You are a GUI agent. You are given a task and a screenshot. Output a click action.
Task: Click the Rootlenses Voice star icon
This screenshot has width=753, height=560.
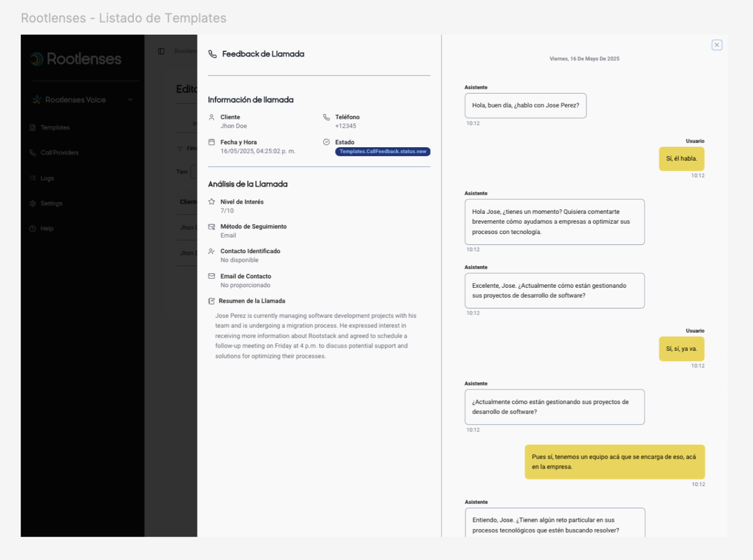point(36,100)
